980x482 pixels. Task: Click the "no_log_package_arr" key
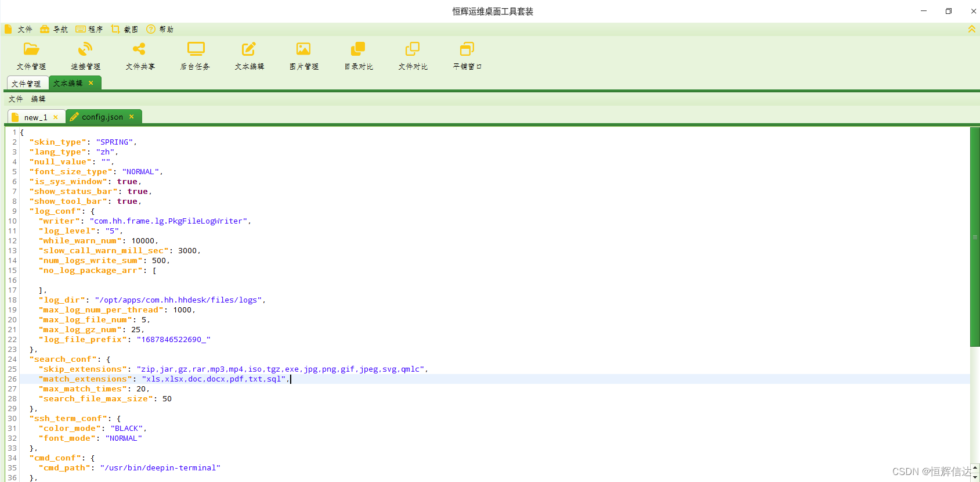coord(91,271)
